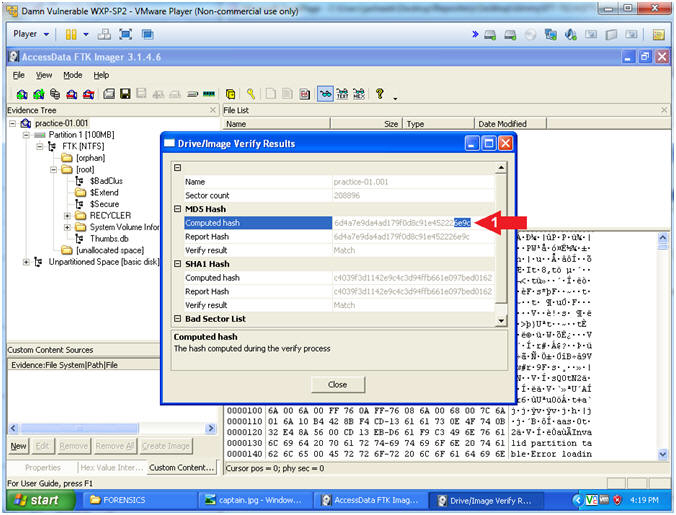The image size is (676, 515).
Task: Click the Create Disk Image icon
Action: pyautogui.click(x=109, y=94)
